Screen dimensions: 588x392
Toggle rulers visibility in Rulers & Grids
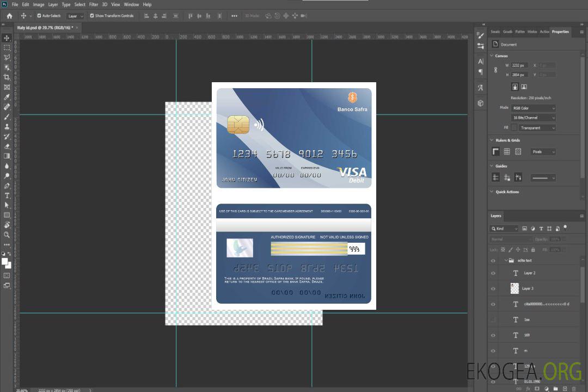[x=496, y=151]
